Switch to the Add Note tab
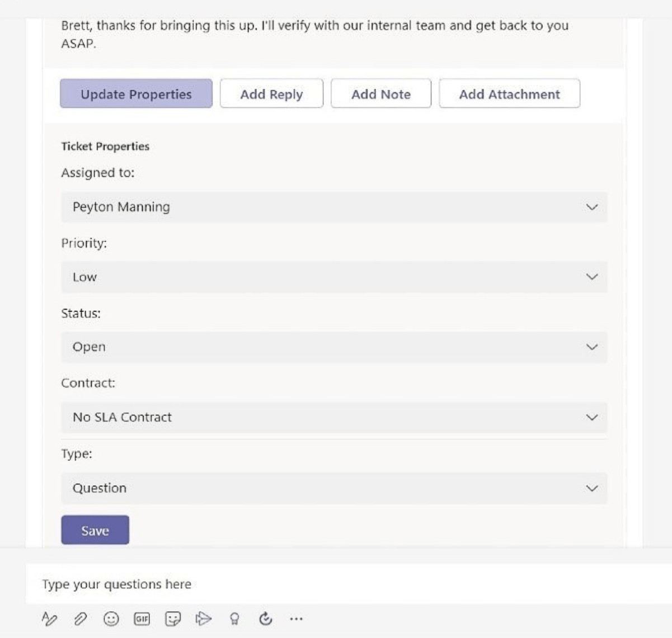Image resolution: width=672 pixels, height=638 pixels. pyautogui.click(x=381, y=93)
